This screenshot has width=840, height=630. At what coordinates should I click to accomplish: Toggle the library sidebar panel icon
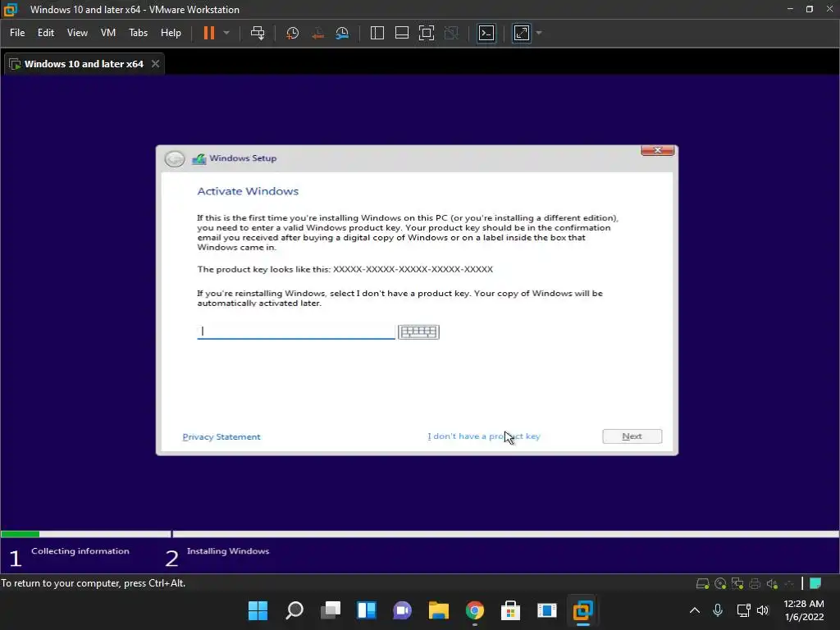pyautogui.click(x=377, y=33)
